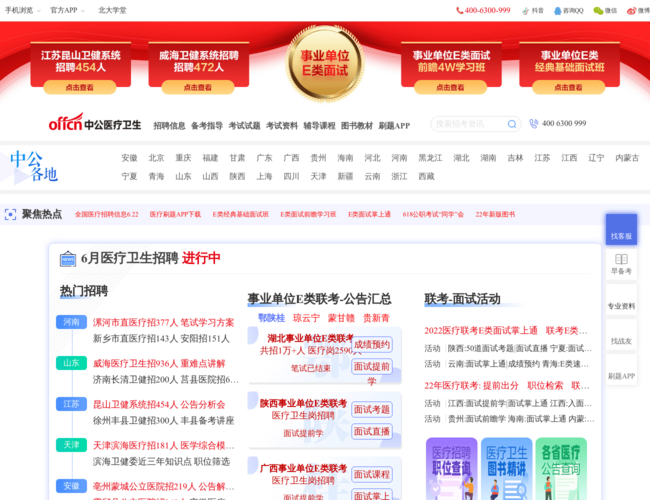650x500 pixels.
Task: Open 昆山卫健系统招454人 公告分析会
Action: [x=159, y=405]
